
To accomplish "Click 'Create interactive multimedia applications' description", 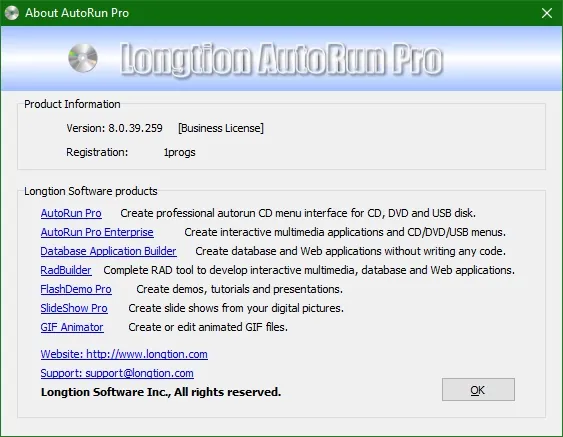I will point(345,232).
